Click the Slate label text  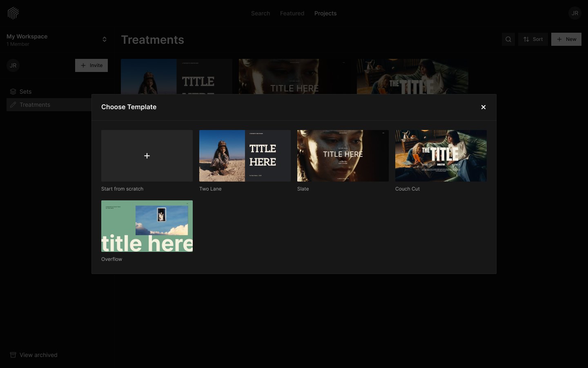303,189
